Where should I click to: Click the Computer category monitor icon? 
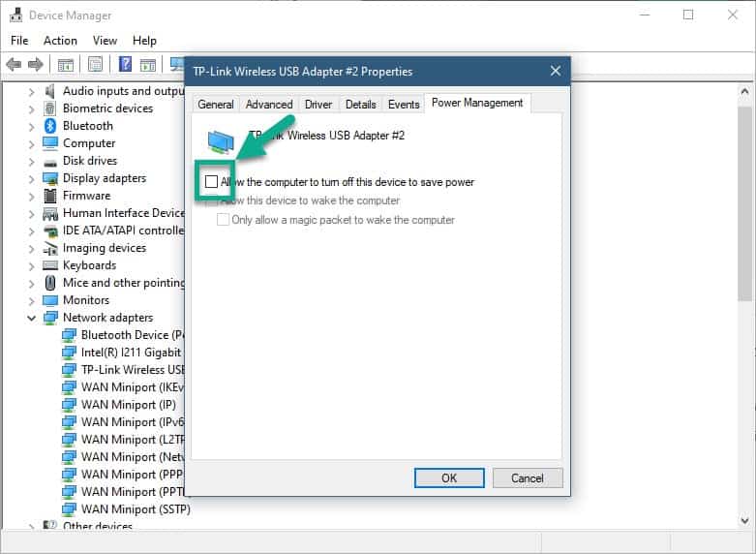pos(50,143)
